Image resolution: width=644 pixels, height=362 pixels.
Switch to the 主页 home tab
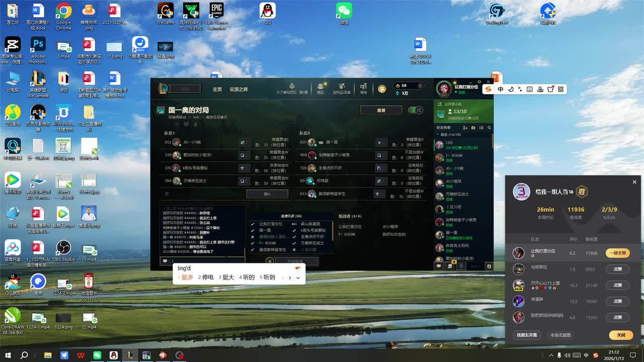click(x=217, y=89)
